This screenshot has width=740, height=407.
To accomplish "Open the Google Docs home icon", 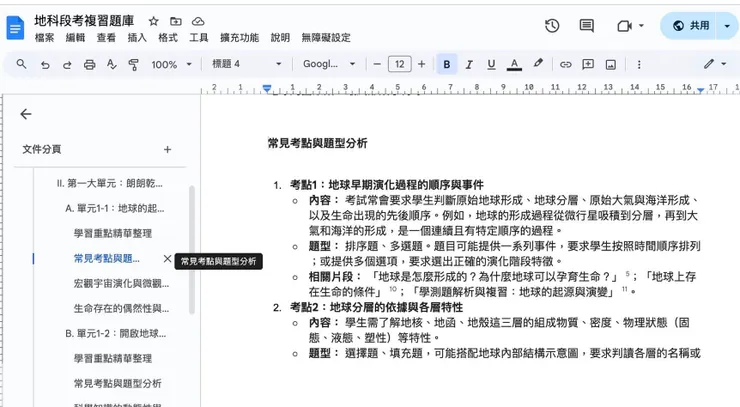I will click(x=15, y=28).
